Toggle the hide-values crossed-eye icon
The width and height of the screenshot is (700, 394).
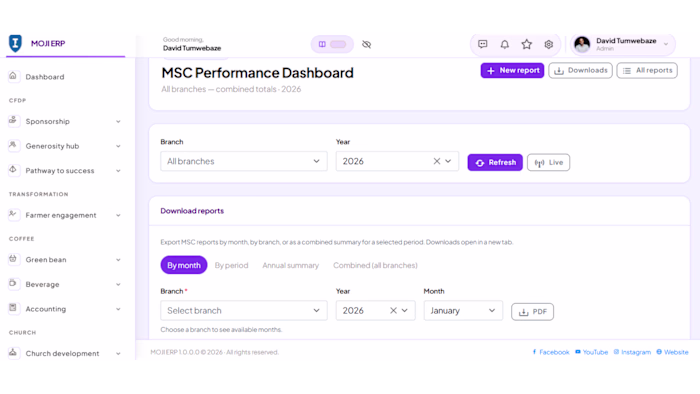367,44
